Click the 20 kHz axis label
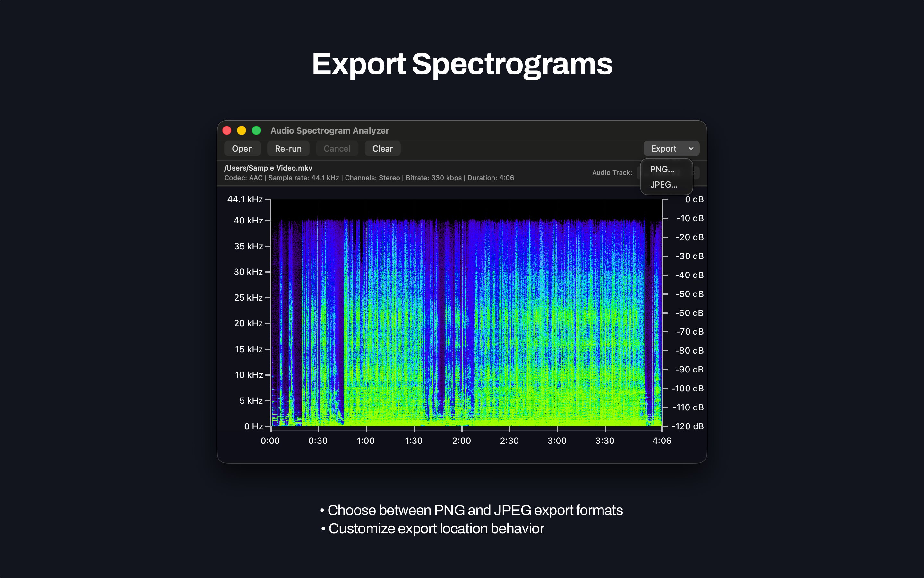924x578 pixels. [248, 323]
